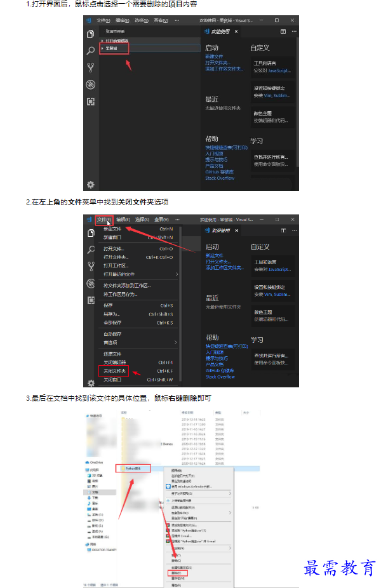Click Stack Overflow link in first VS Code screenshot
Image resolution: width=381 pixels, height=588 pixels.
tap(220, 178)
